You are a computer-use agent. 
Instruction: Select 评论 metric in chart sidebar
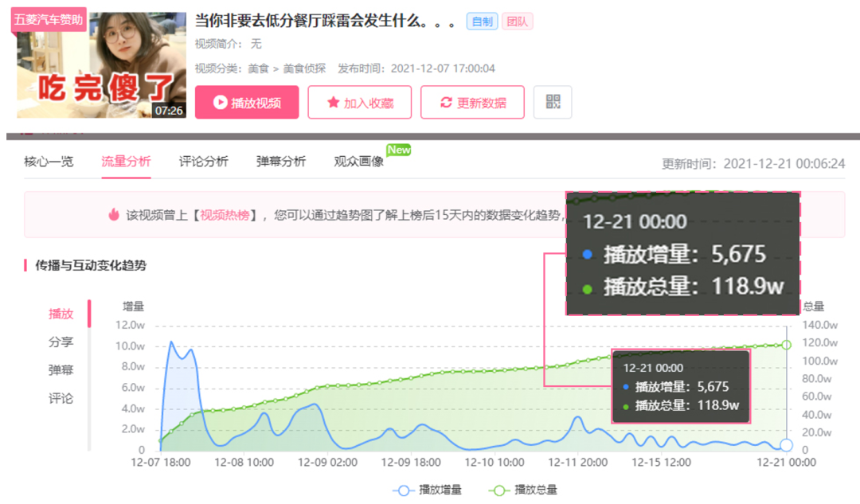pyautogui.click(x=61, y=398)
